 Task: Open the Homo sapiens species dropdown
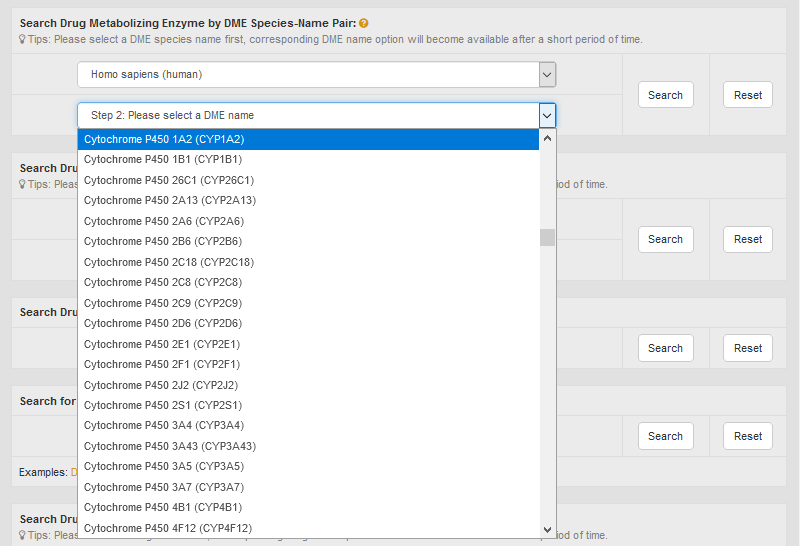[316, 74]
